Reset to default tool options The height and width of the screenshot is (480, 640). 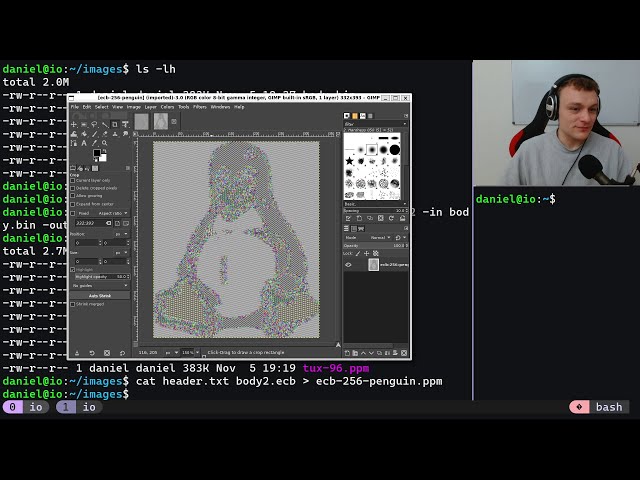[x=122, y=353]
